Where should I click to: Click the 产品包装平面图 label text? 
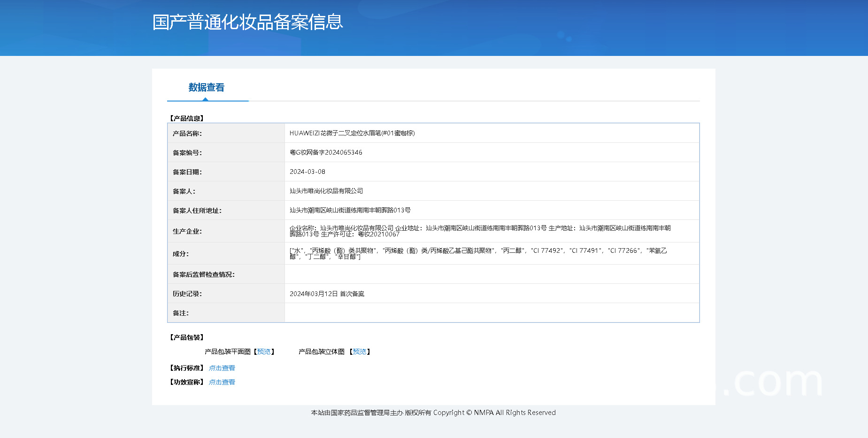[228, 352]
